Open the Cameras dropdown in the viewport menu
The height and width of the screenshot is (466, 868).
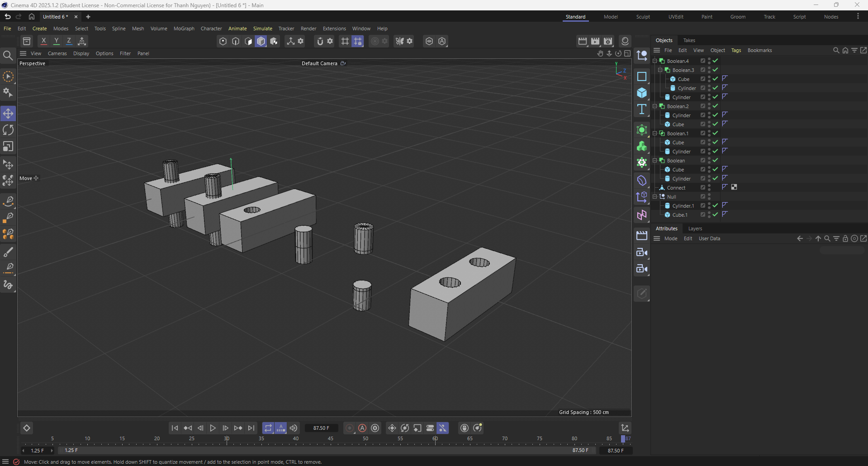57,53
